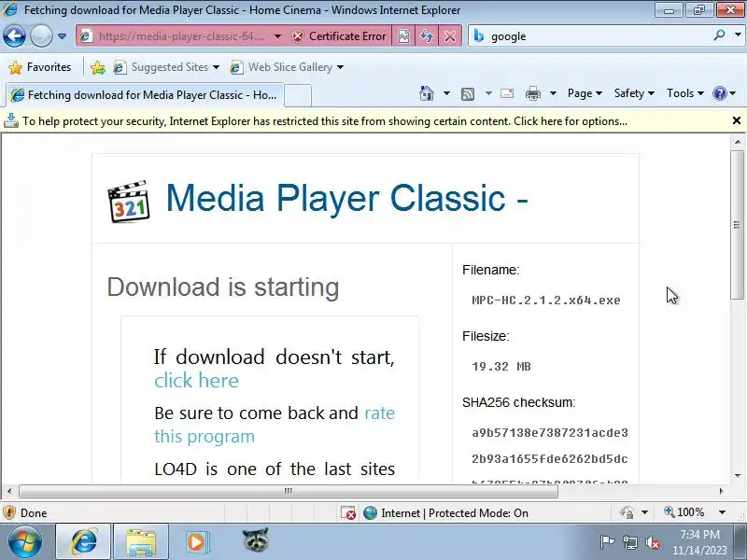Open Windows Explorer from the taskbar
747x560 pixels.
pos(141,541)
